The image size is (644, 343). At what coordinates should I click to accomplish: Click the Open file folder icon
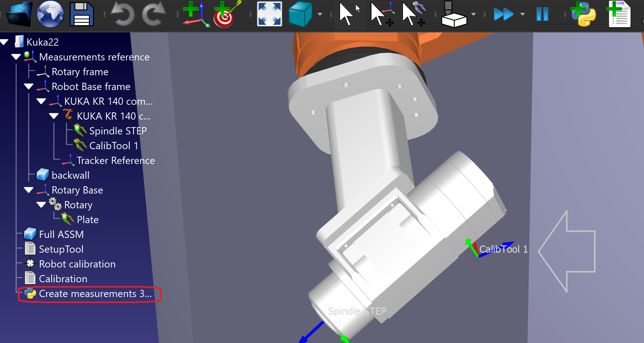pyautogui.click(x=19, y=14)
